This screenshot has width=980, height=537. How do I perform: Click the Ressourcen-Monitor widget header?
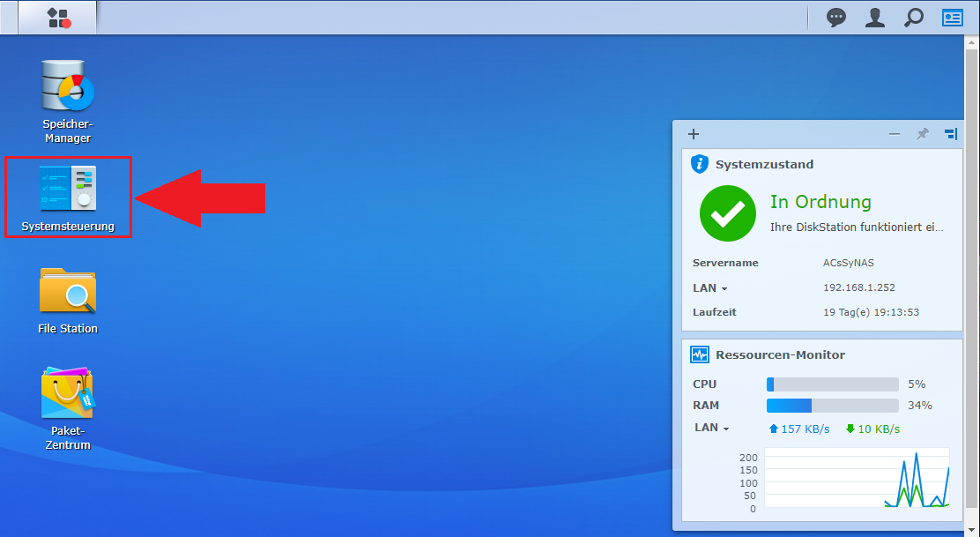click(x=780, y=354)
